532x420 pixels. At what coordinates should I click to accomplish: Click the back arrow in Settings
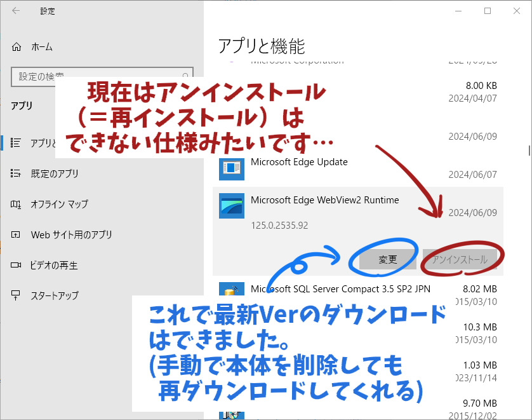click(x=16, y=11)
